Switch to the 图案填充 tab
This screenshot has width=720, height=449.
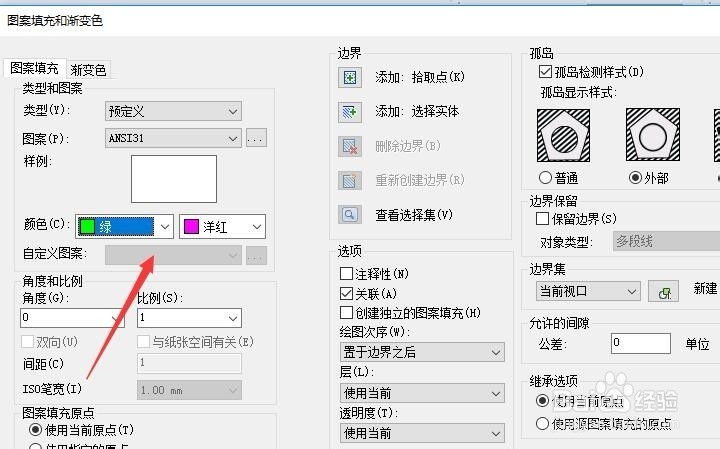coord(34,68)
